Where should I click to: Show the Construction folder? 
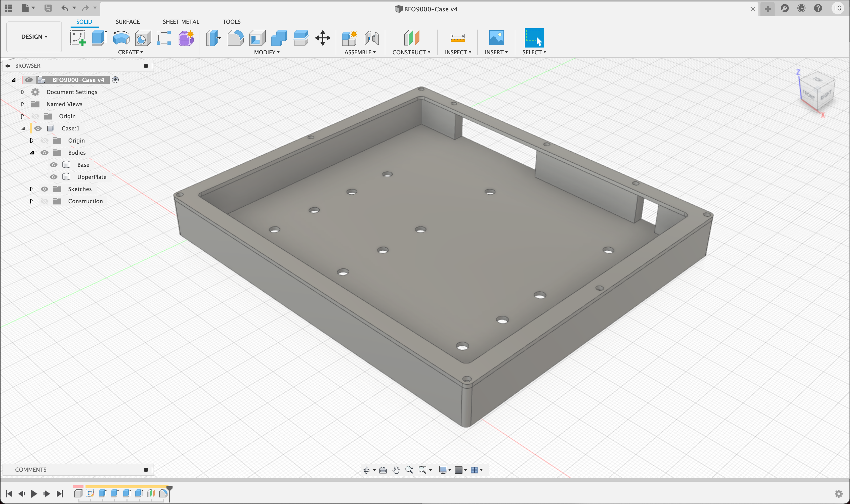click(x=44, y=201)
